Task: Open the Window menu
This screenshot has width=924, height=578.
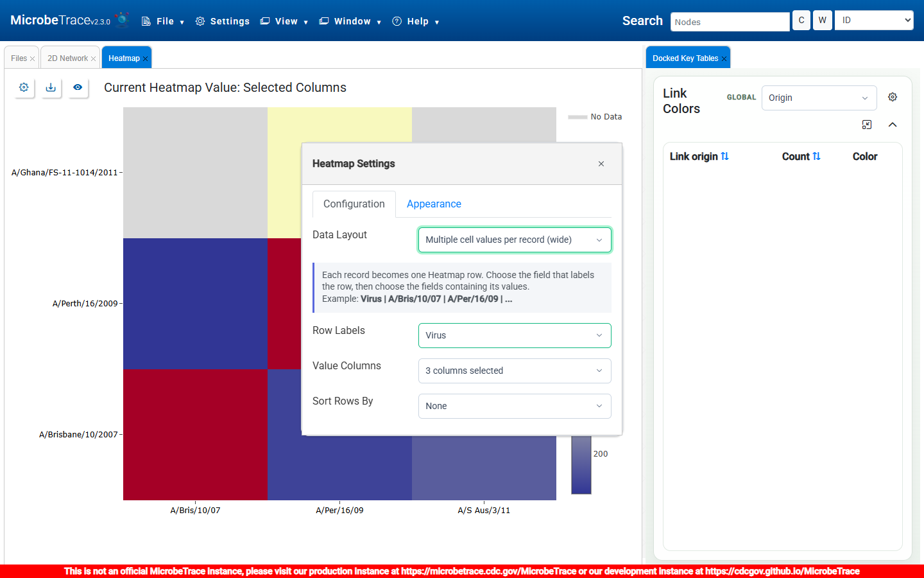Action: click(350, 21)
